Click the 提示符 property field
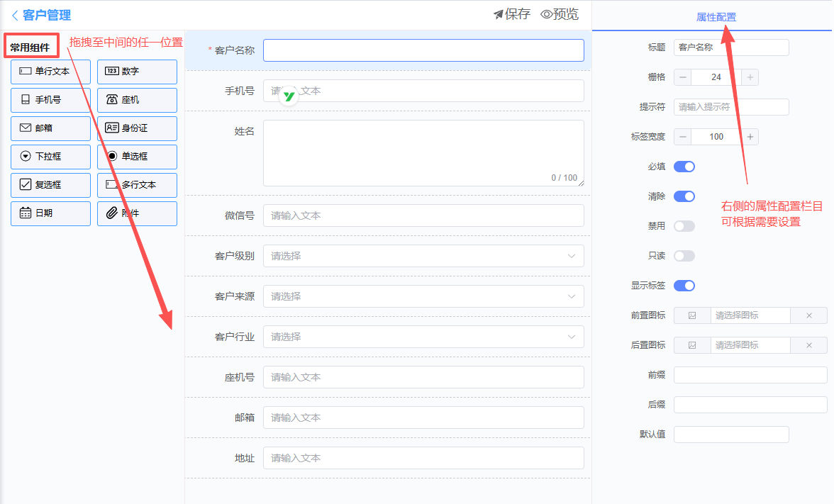This screenshot has height=504, width=834. (731, 107)
